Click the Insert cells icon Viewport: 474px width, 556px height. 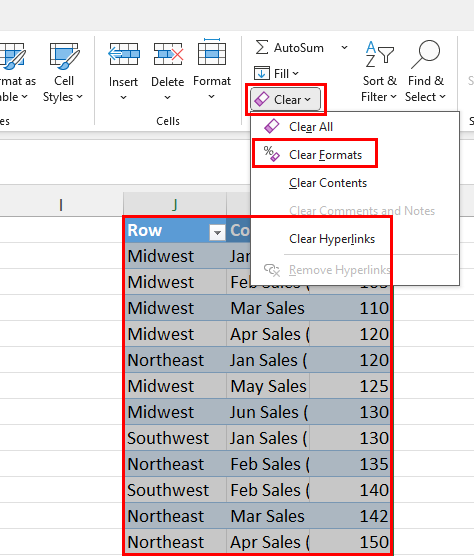pyautogui.click(x=124, y=54)
